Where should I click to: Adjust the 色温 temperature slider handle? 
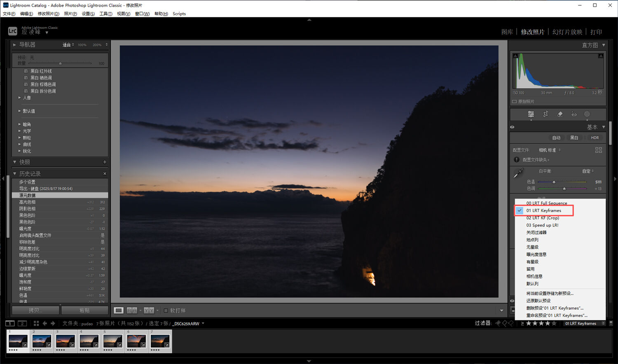554,182
